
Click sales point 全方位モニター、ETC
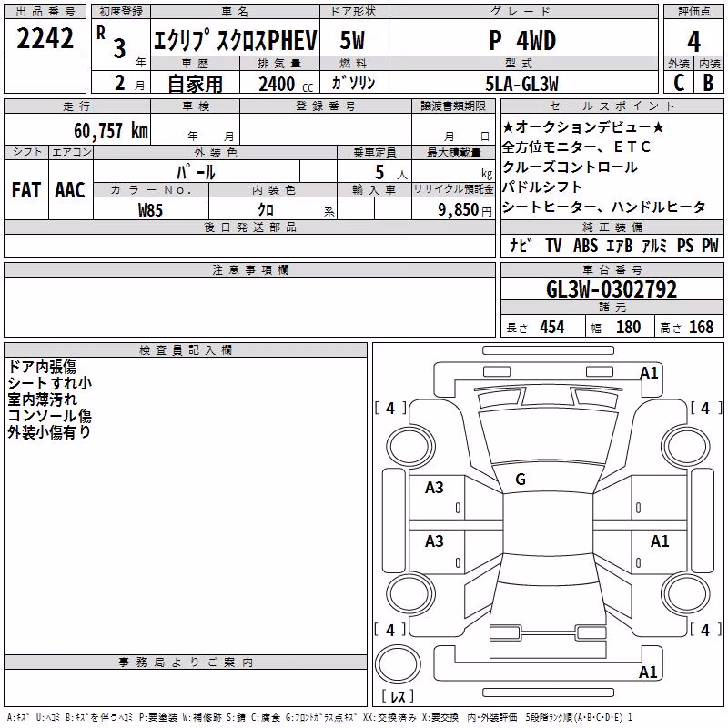[x=576, y=147]
